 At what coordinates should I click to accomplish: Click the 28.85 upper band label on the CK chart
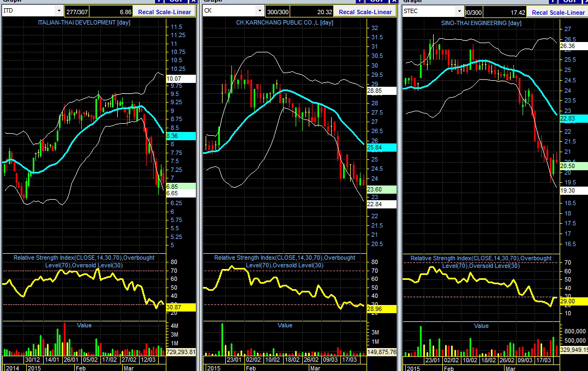pos(381,91)
